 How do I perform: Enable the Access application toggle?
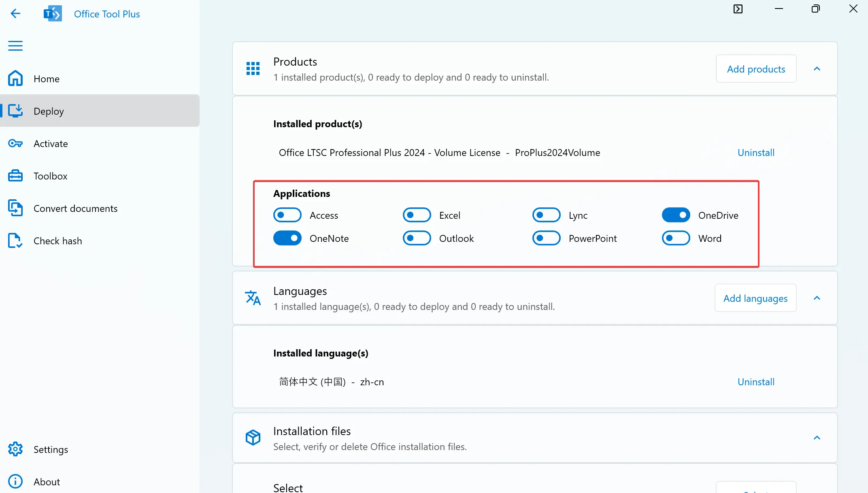coord(287,215)
